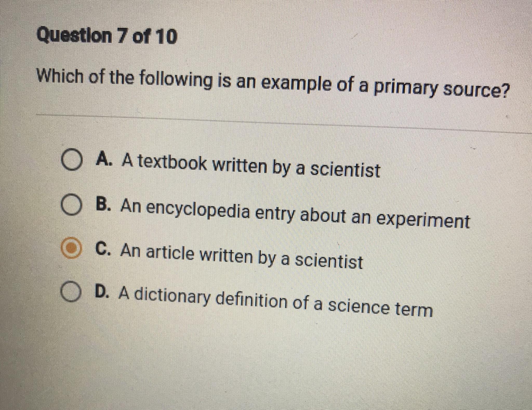Image resolution: width=532 pixels, height=410 pixels.
Task: Choose answer "An encyclopedia entry about an experiment"
Action: (295, 212)
